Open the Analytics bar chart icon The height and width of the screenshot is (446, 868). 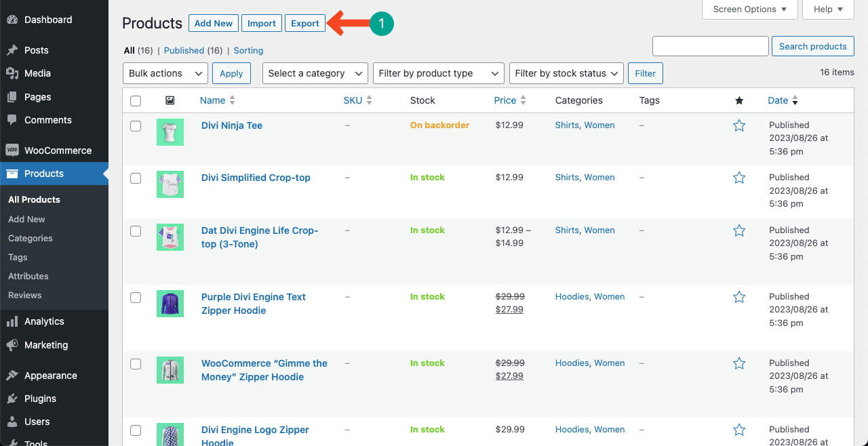click(x=12, y=321)
